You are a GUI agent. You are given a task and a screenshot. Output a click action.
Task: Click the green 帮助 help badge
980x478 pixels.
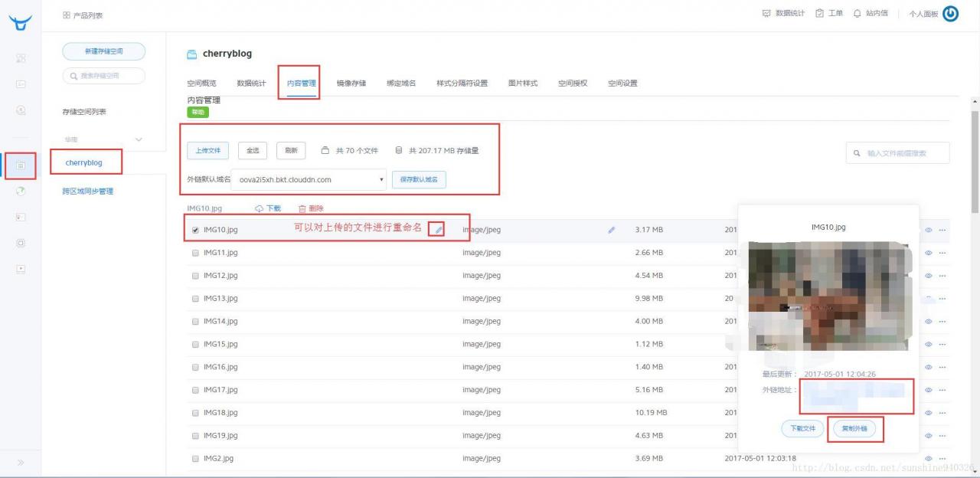[x=198, y=112]
